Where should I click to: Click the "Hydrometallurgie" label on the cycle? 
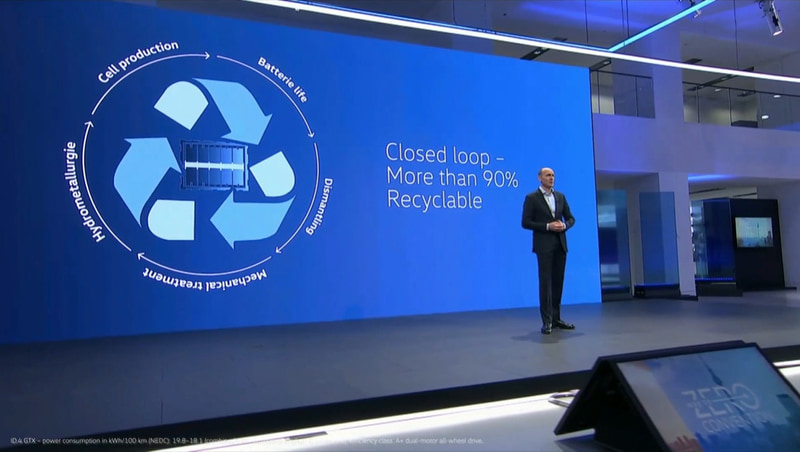pyautogui.click(x=86, y=191)
